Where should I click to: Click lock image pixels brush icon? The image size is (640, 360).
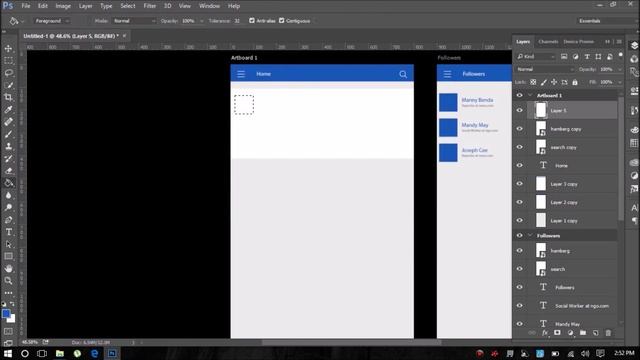tap(544, 82)
